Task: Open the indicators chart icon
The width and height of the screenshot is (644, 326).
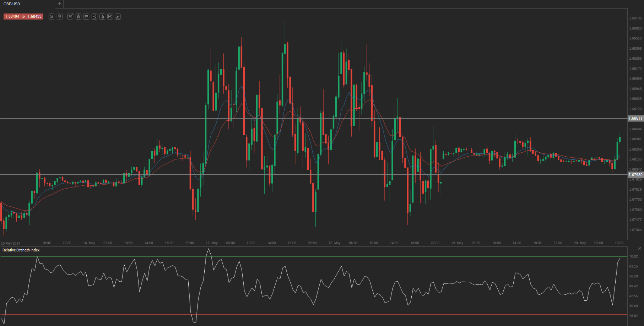Action: click(94, 17)
